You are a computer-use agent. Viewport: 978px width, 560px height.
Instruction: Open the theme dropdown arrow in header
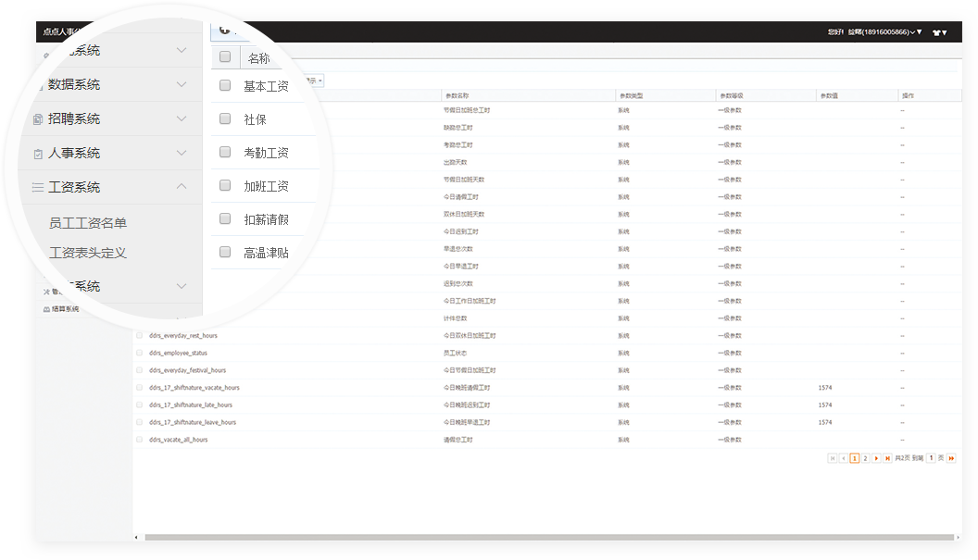pos(945,32)
